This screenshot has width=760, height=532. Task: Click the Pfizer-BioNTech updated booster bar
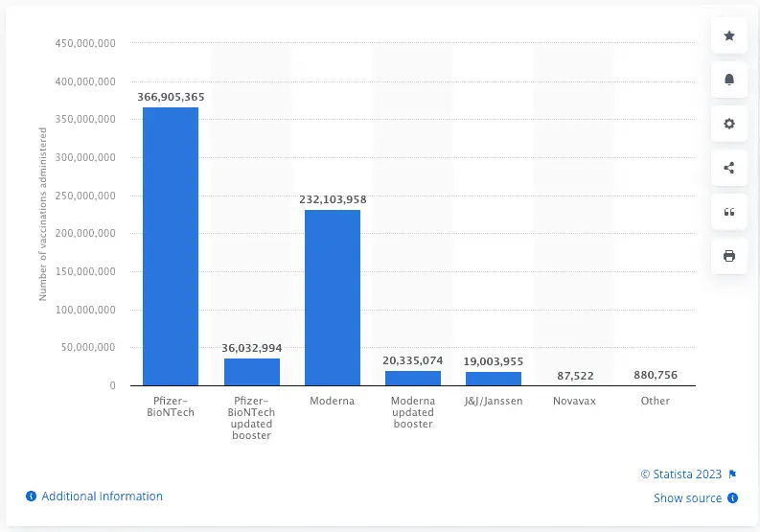click(252, 372)
